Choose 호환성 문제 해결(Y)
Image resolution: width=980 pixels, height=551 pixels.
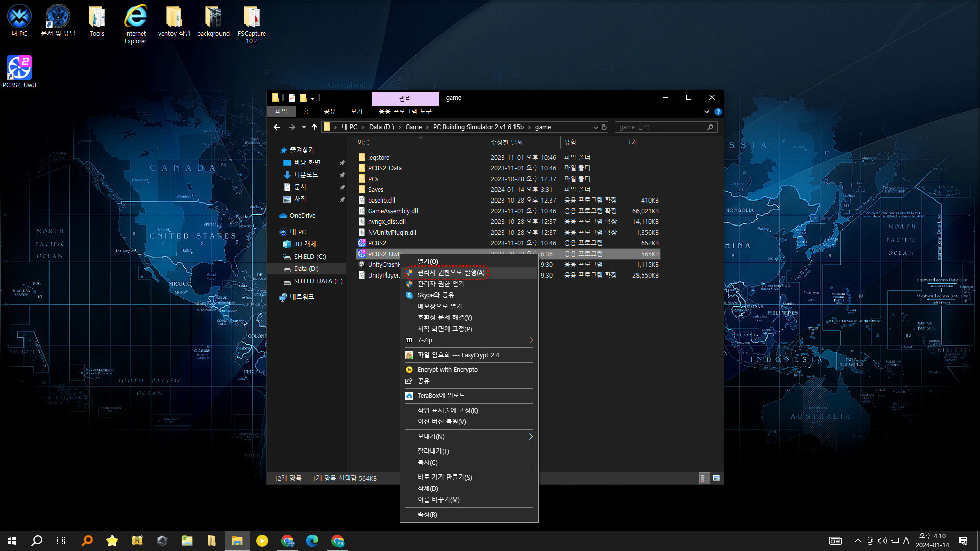click(x=469, y=317)
